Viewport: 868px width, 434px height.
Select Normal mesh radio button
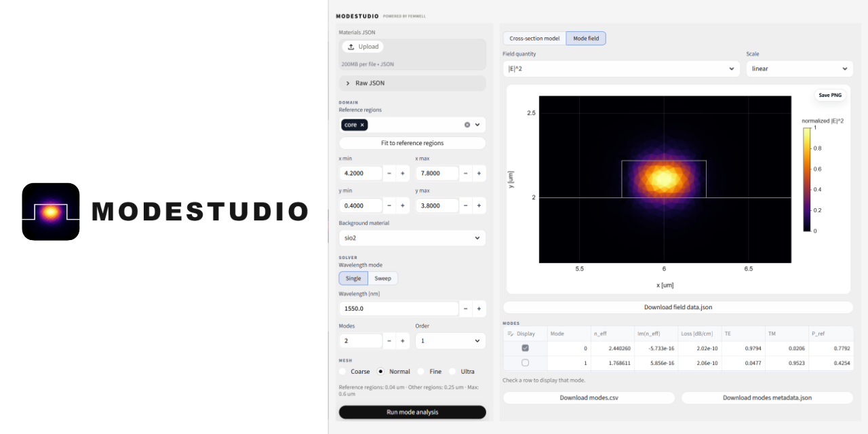(x=381, y=372)
